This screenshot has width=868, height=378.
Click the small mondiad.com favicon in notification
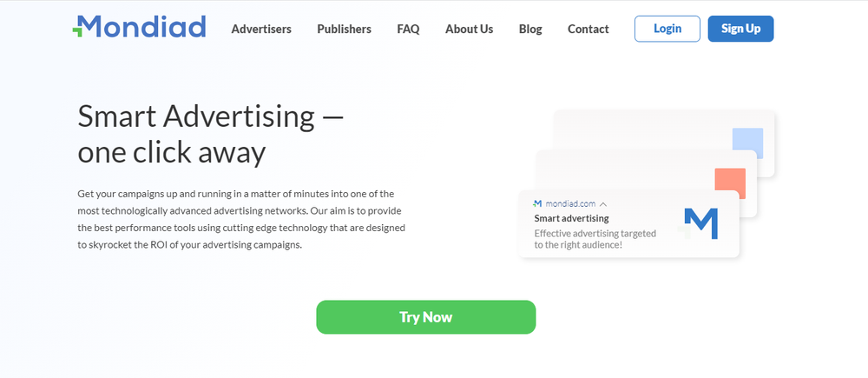537,204
